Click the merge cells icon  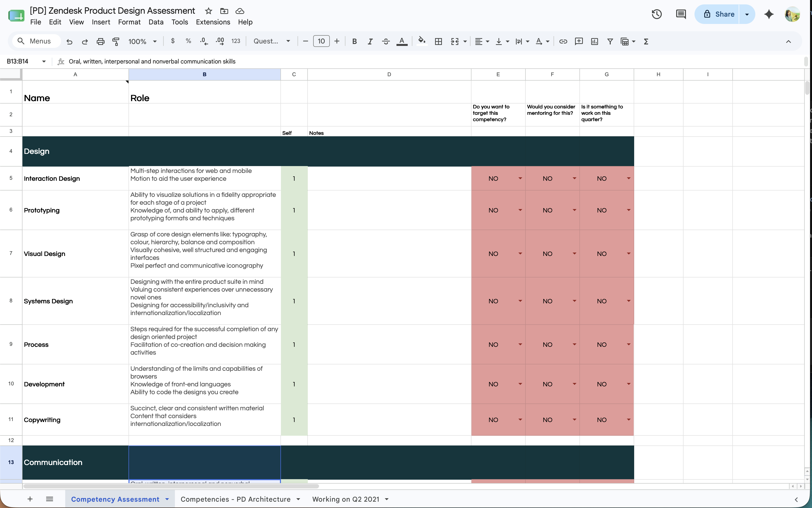455,41
